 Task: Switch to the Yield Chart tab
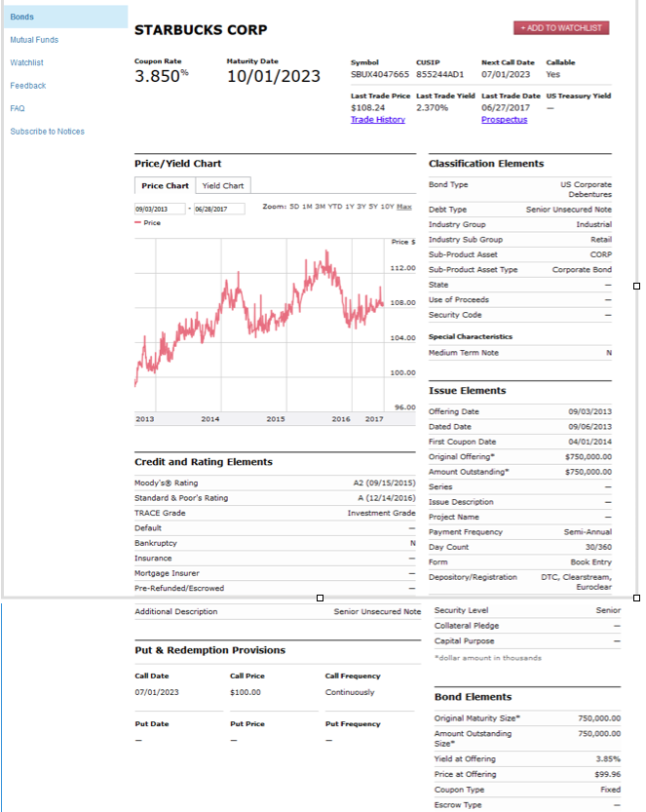pos(223,185)
